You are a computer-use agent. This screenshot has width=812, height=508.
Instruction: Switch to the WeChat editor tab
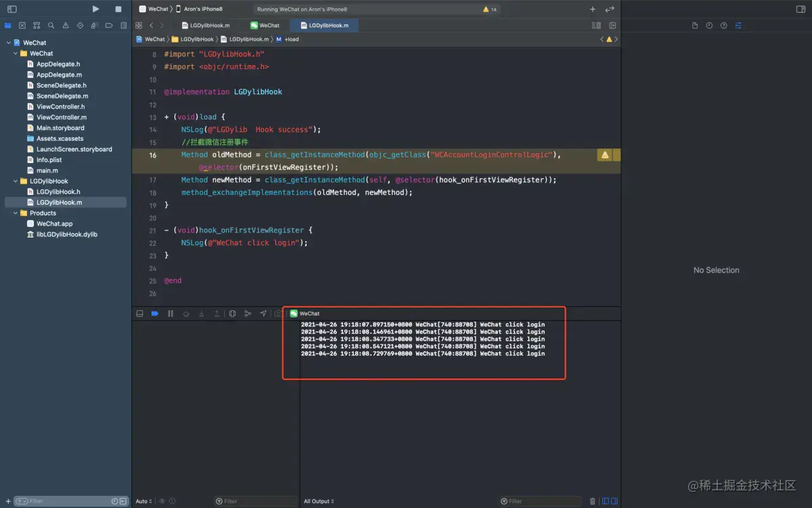[x=265, y=25]
